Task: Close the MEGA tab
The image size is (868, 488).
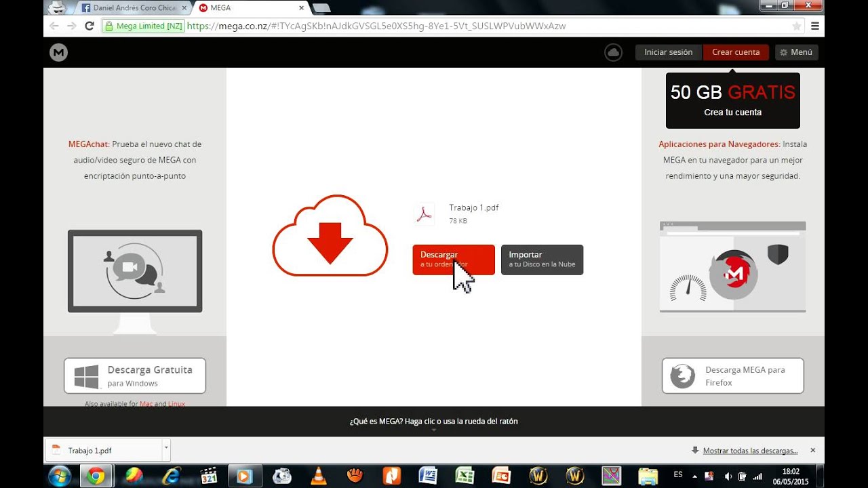Action: click(x=300, y=8)
